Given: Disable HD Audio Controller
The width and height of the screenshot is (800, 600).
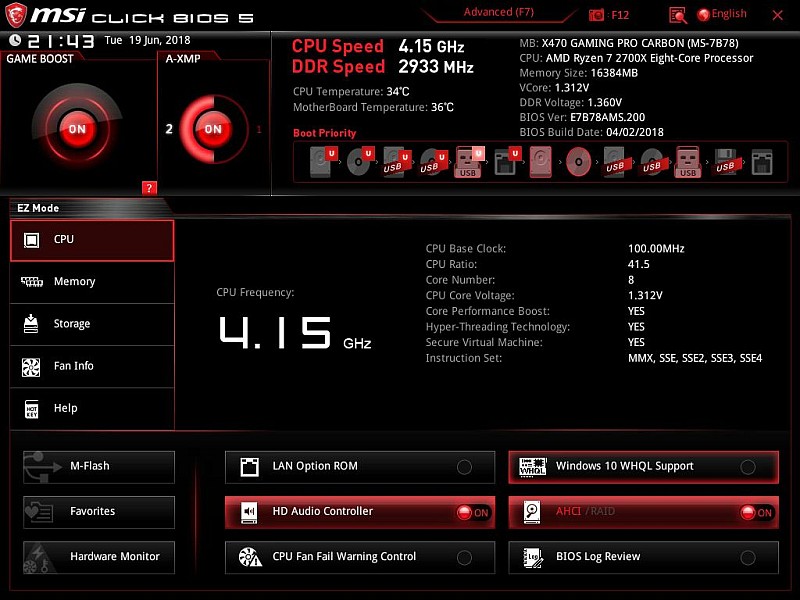Looking at the screenshot, I should click(x=473, y=513).
